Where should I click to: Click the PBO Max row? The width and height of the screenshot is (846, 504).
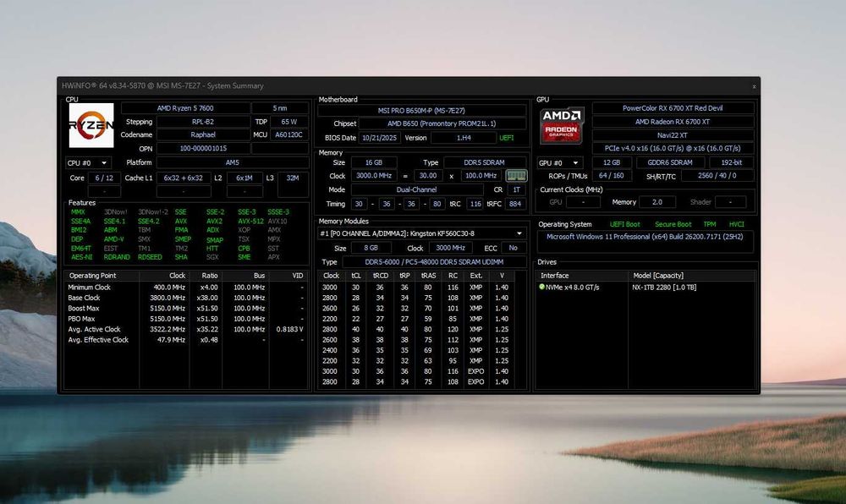(x=186, y=319)
